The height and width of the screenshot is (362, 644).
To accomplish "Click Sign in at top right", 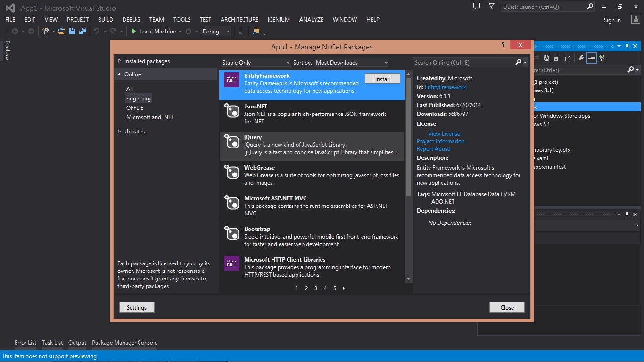I will point(612,20).
